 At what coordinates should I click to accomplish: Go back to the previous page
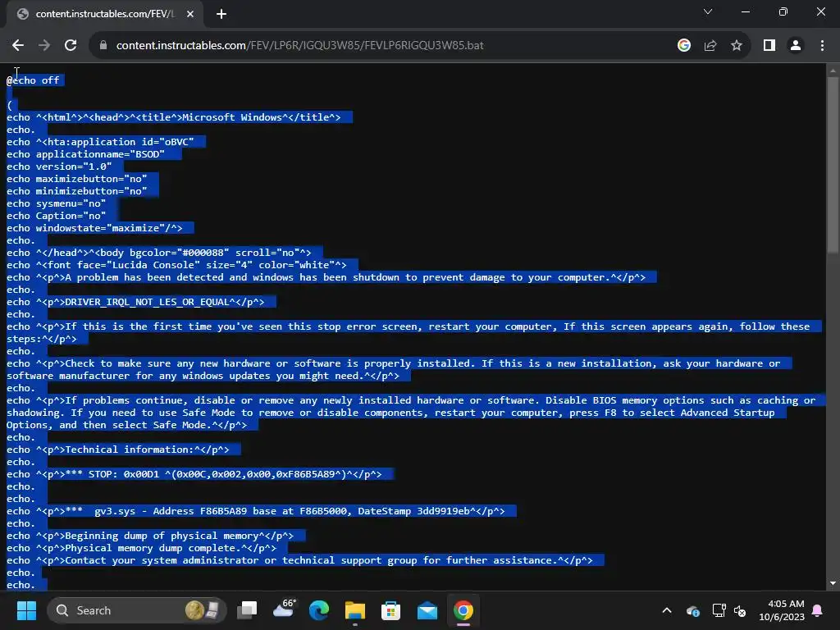tap(18, 46)
